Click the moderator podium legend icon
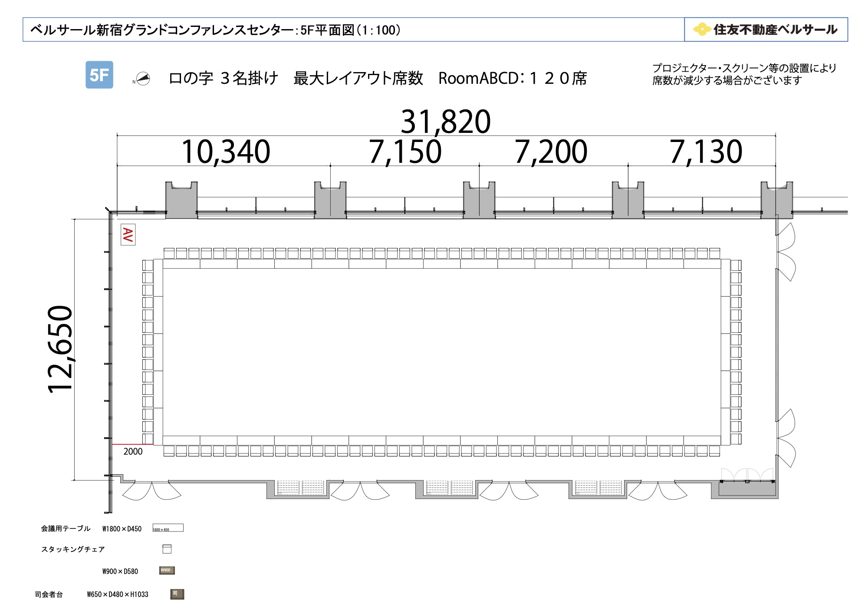The image size is (868, 614). coord(177,594)
